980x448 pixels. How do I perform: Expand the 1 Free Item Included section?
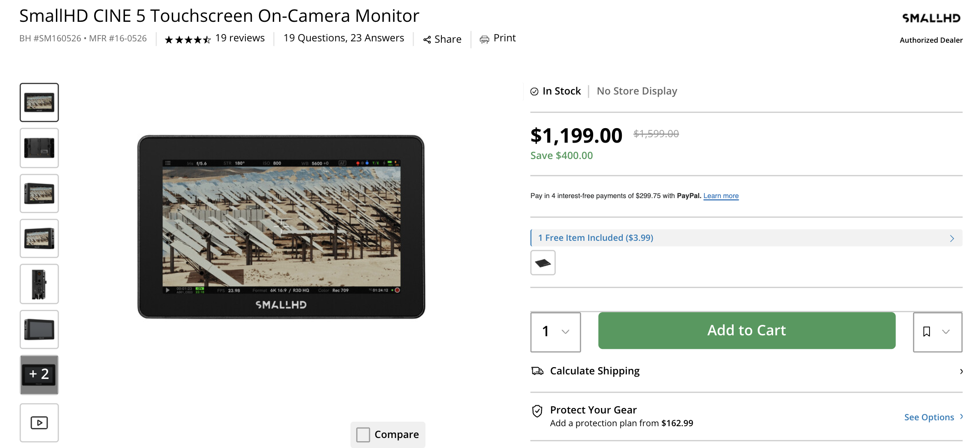pos(746,238)
